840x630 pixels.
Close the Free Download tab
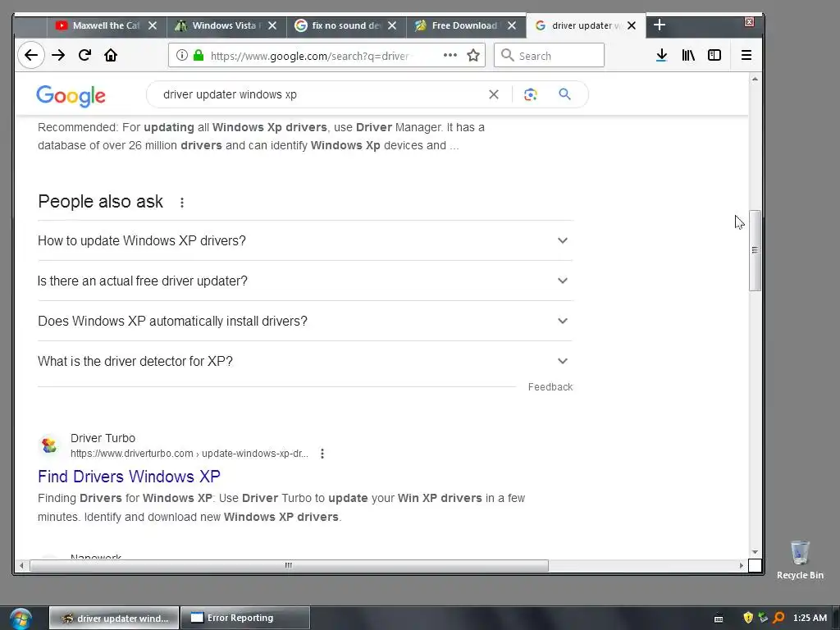pos(512,25)
